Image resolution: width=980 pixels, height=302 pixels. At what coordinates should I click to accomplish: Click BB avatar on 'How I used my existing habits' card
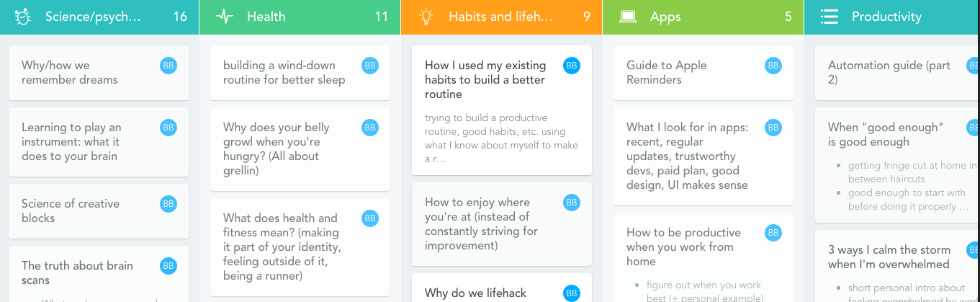(x=572, y=66)
